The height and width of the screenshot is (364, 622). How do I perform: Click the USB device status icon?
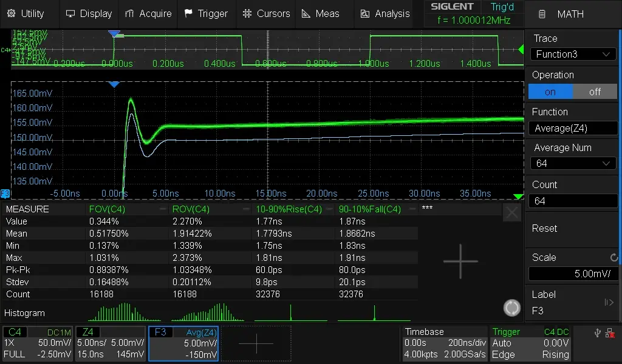[597, 332]
